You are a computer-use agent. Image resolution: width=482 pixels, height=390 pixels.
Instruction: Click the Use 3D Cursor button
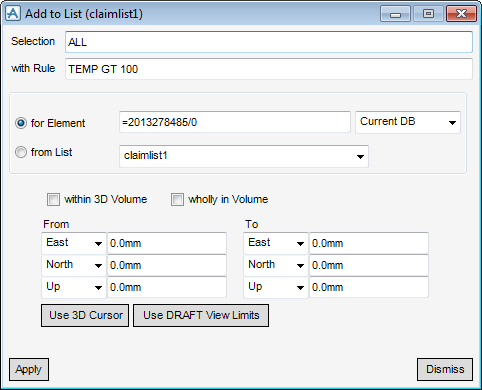pos(85,315)
